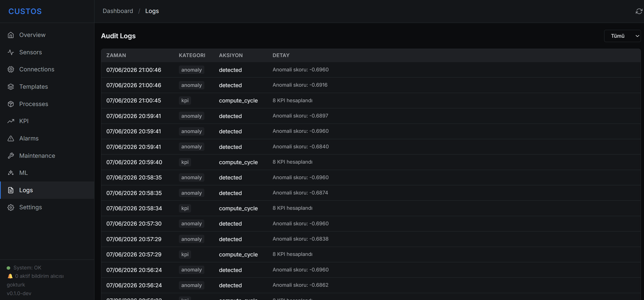Open the Settings page
Image resolution: width=644 pixels, height=300 pixels.
click(47, 208)
